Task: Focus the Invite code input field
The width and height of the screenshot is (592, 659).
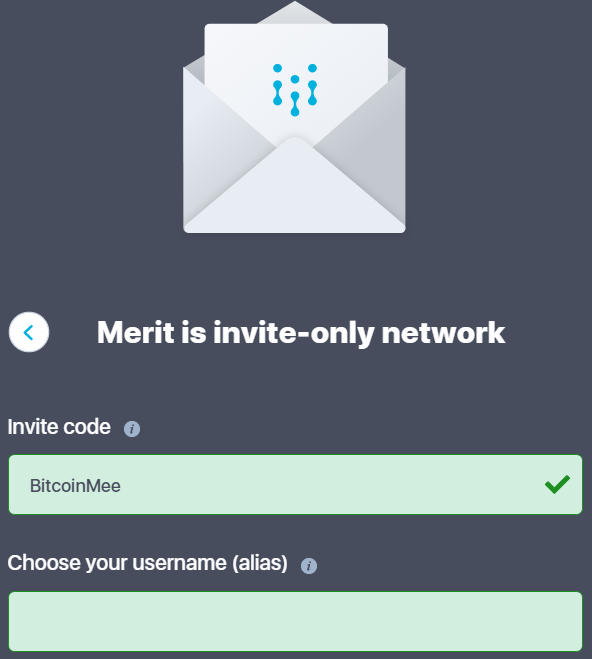Action: [x=295, y=484]
